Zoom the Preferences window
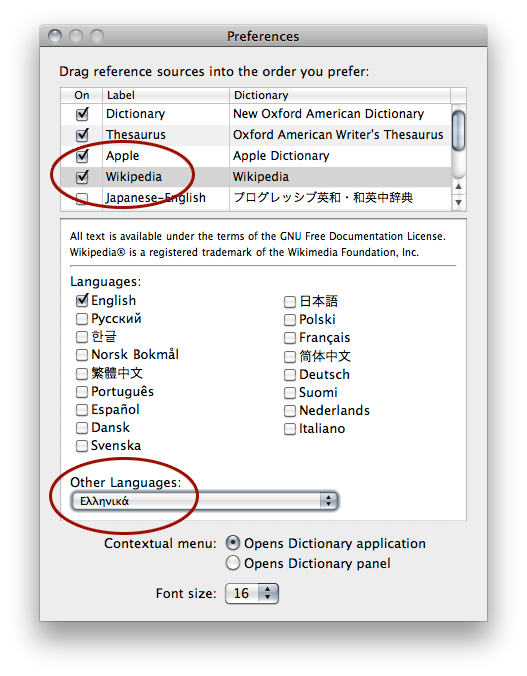Image resolution: width=527 pixels, height=676 pixels. coord(97,36)
